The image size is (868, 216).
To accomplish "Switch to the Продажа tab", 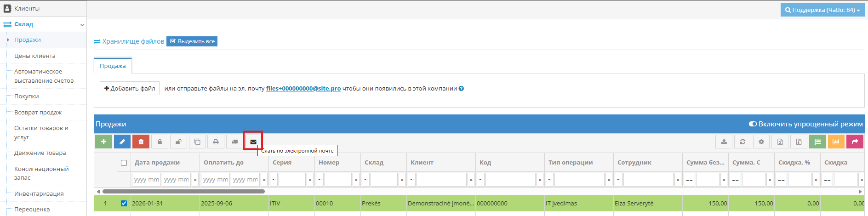I will click(113, 66).
